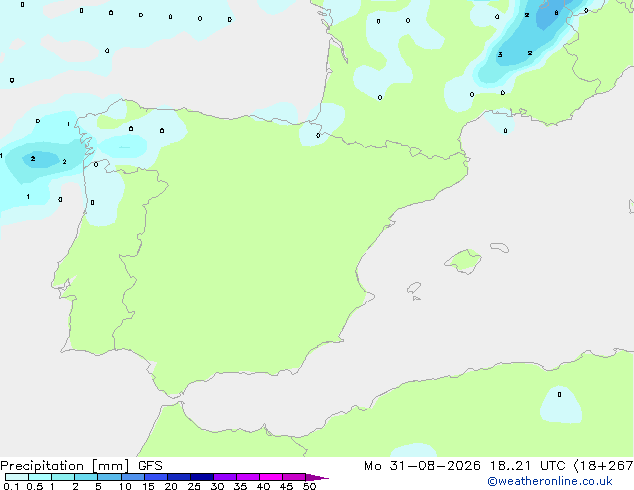
Task: Select the magenta 40–45 legend swatch
Action: 271,477
